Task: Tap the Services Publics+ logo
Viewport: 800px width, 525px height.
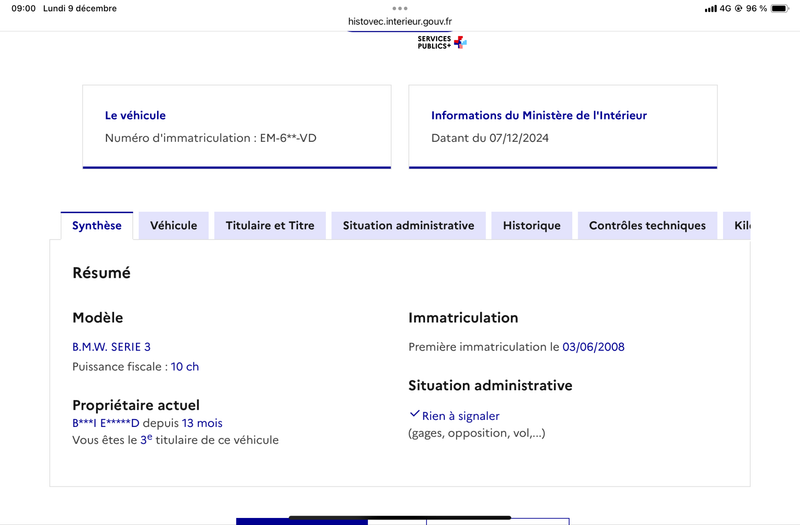Action: pyautogui.click(x=442, y=42)
